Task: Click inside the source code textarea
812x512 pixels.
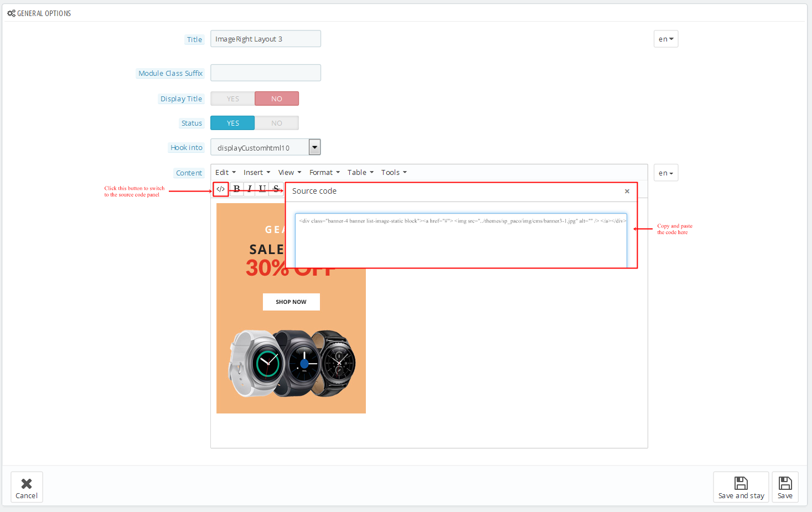Action: pyautogui.click(x=461, y=241)
